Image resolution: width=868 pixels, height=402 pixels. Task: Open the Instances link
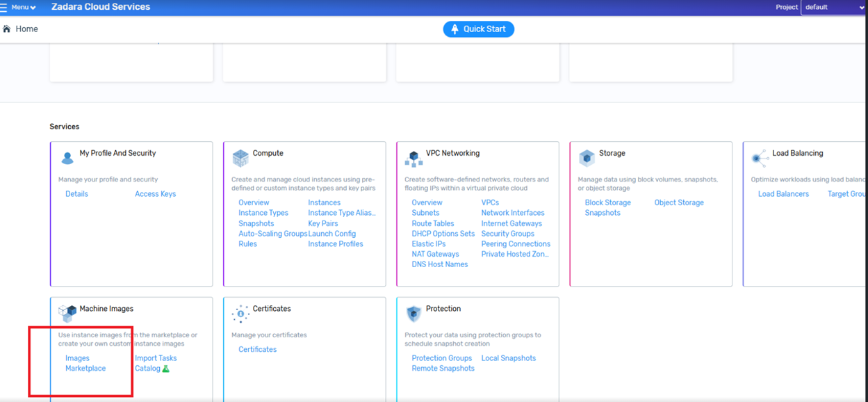pyautogui.click(x=325, y=203)
